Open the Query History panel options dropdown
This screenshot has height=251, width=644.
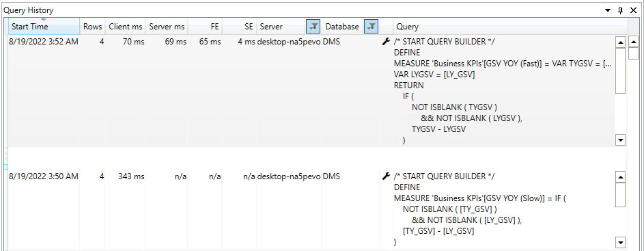(608, 11)
